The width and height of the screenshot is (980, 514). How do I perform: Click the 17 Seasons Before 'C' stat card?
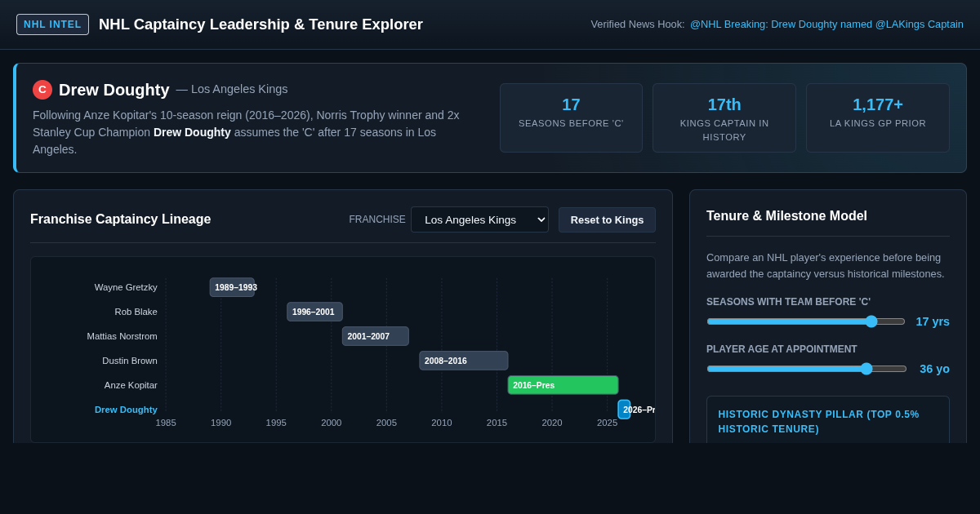pyautogui.click(x=571, y=117)
